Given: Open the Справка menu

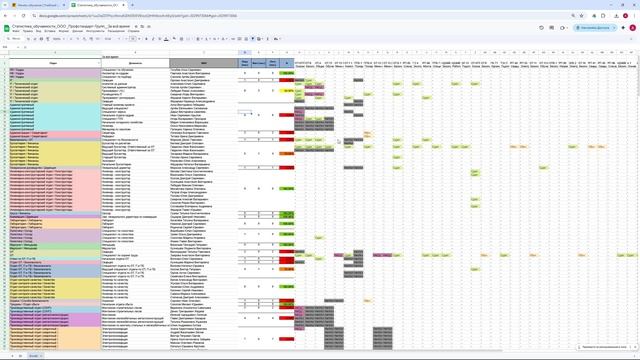Looking at the screenshot, I should 133,31.
